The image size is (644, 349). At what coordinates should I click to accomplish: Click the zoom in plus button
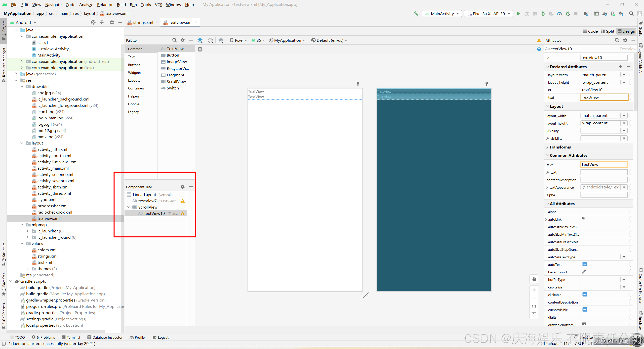point(534,290)
